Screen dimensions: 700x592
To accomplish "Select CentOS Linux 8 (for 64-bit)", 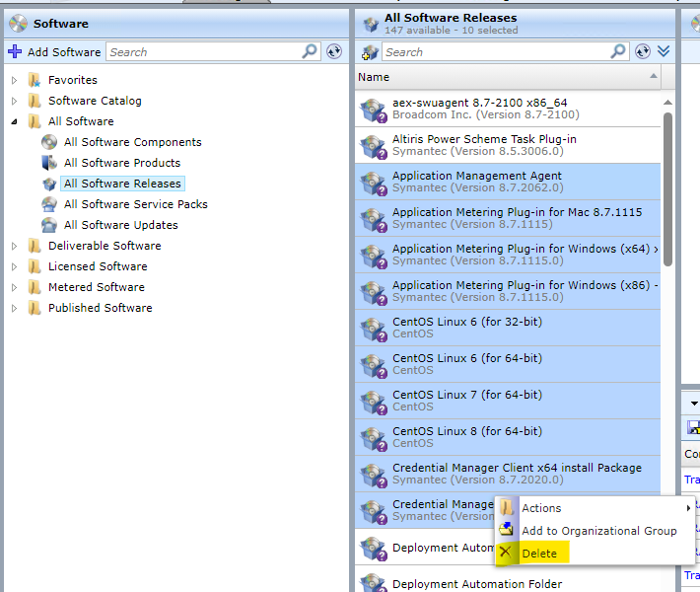I will point(508,437).
